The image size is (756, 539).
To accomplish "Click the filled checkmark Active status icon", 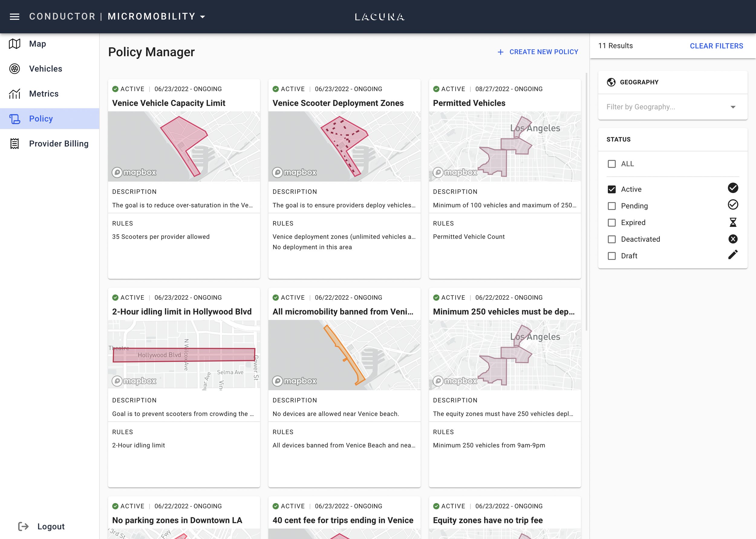I will 733,188.
